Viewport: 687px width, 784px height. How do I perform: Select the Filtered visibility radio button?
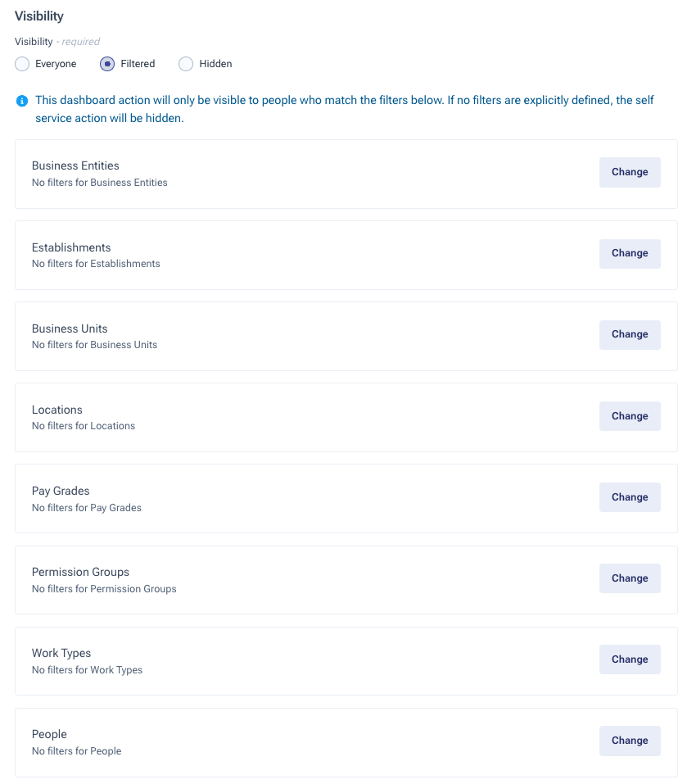[107, 64]
